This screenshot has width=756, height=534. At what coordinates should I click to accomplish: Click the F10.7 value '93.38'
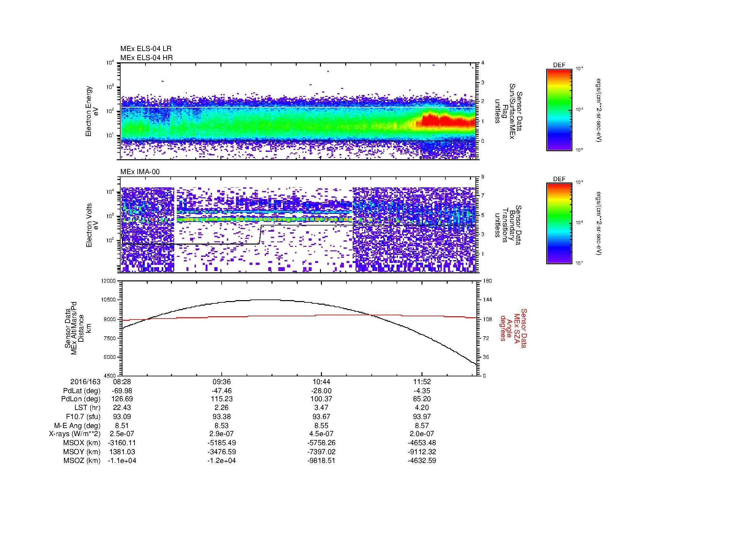click(x=222, y=416)
